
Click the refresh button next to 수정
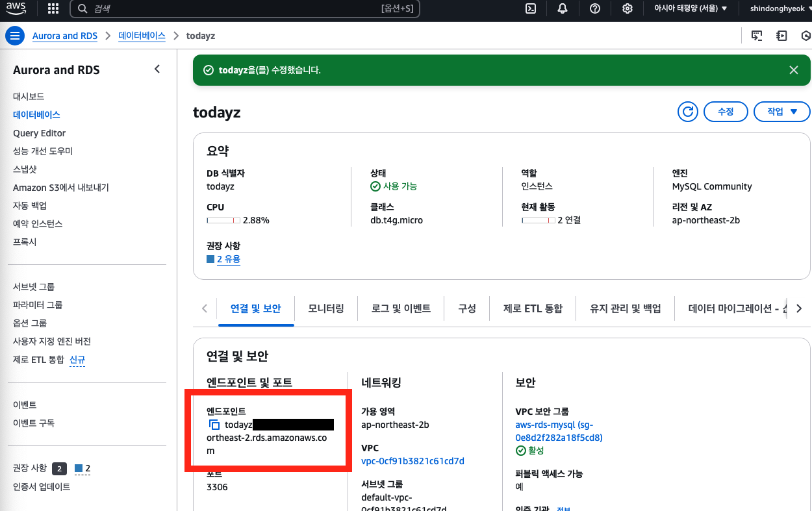tap(687, 112)
